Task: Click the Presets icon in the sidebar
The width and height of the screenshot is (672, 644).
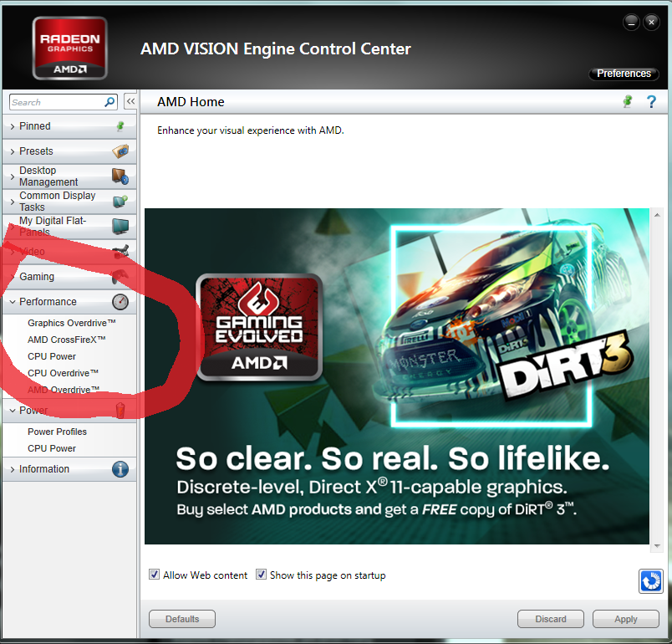Action: (120, 151)
